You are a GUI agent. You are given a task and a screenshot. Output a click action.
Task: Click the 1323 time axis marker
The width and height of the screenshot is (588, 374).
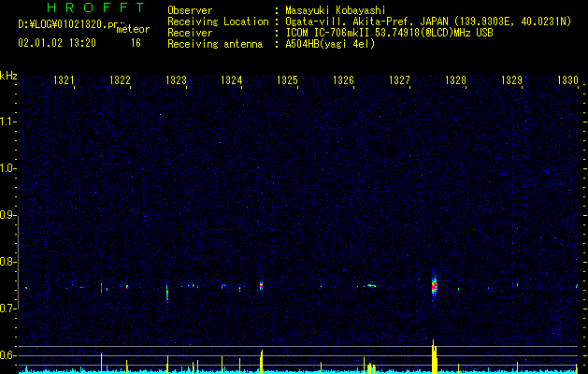(x=176, y=79)
